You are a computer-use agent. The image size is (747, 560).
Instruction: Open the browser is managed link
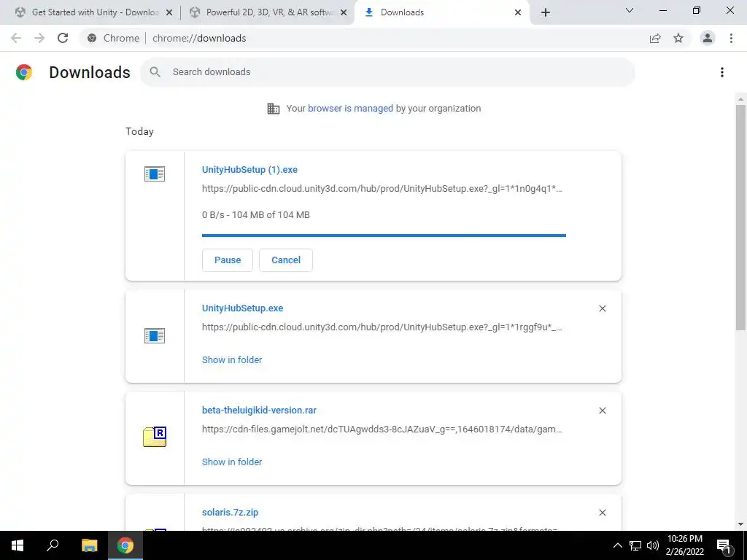351,109
